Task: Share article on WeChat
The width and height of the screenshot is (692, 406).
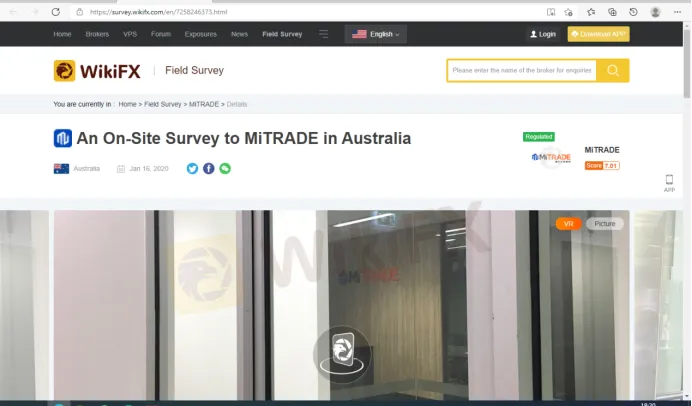Action: coord(225,169)
